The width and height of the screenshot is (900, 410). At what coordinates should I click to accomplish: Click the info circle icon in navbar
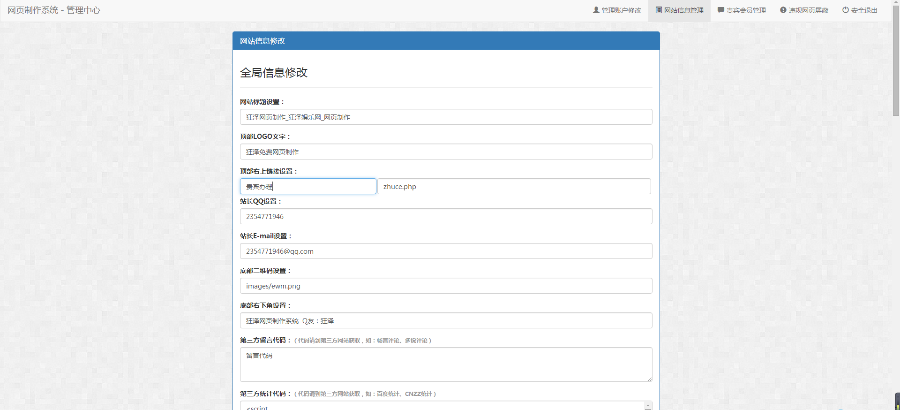(x=783, y=10)
